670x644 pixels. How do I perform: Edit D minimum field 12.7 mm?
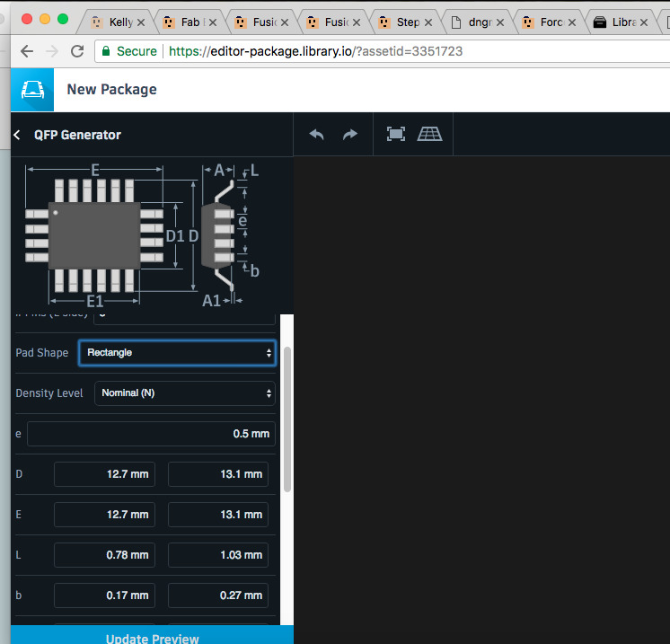pyautogui.click(x=105, y=474)
